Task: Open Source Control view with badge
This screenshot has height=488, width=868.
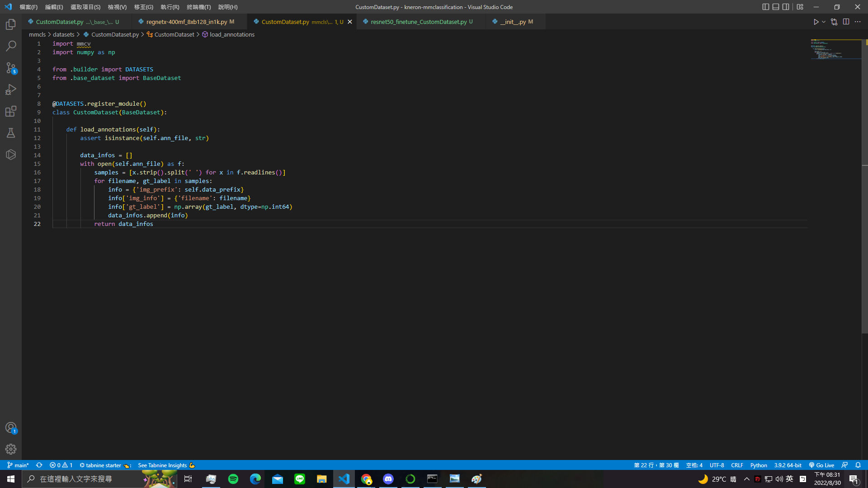Action: point(11,68)
